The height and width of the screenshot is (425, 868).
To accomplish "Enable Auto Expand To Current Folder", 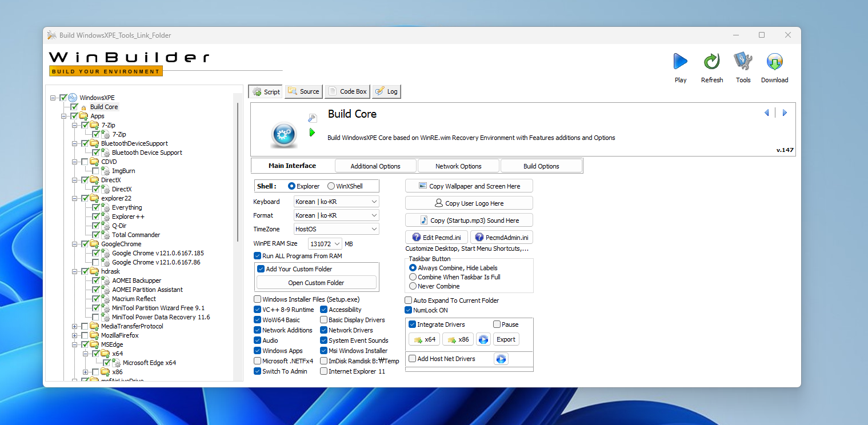I will tap(408, 300).
